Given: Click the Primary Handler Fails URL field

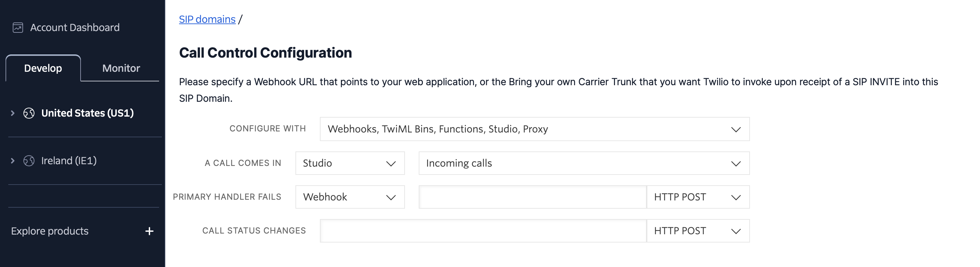Looking at the screenshot, I should [532, 197].
